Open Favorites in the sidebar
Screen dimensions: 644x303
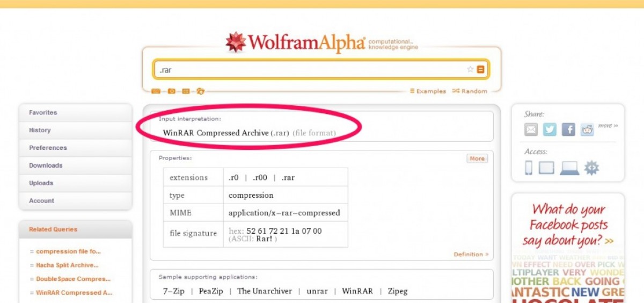click(x=75, y=113)
